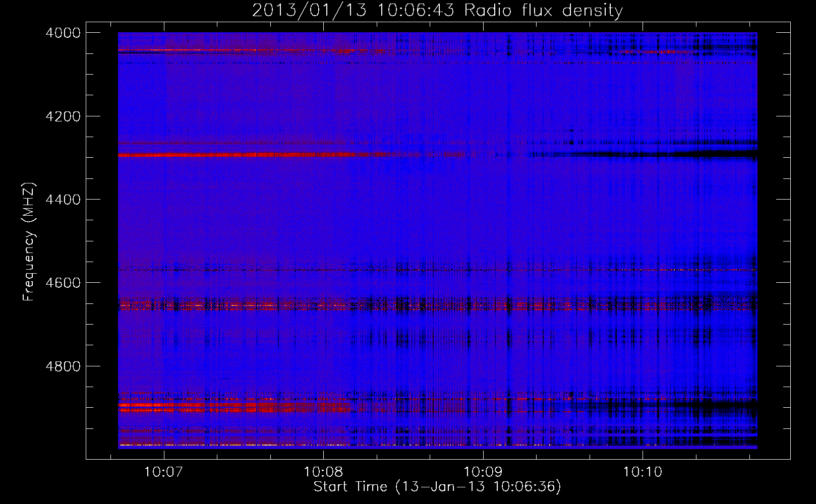Viewport: 816px width, 504px height.
Task: Click the 10:08 time tick label
Action: point(323,472)
